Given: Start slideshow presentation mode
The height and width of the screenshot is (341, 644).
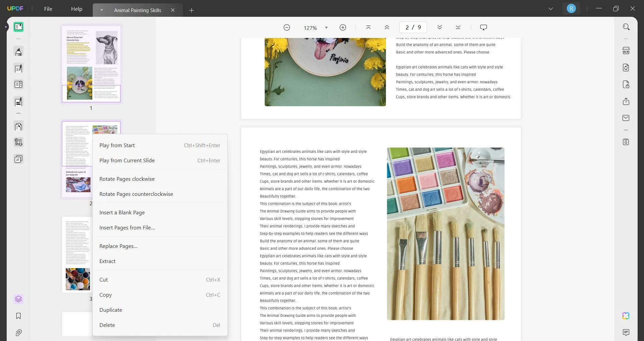Looking at the screenshot, I should [484, 28].
